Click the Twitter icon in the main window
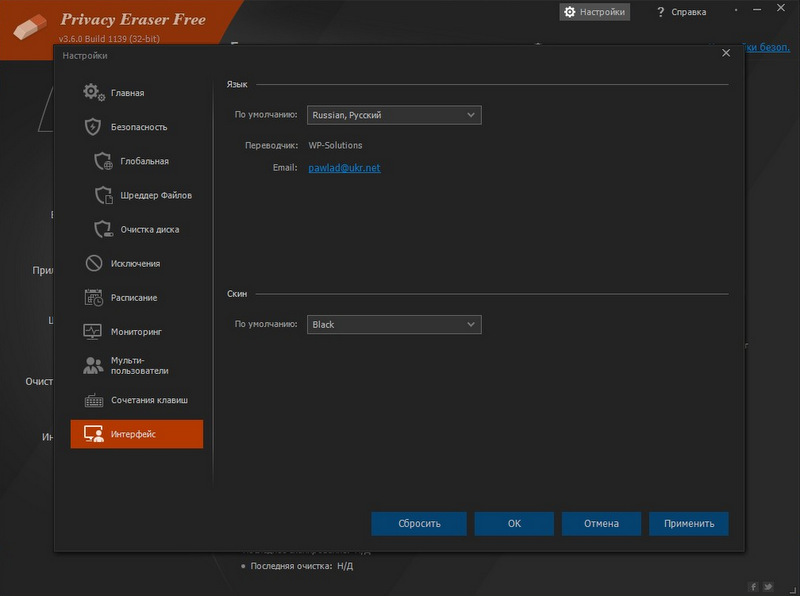 [x=768, y=587]
